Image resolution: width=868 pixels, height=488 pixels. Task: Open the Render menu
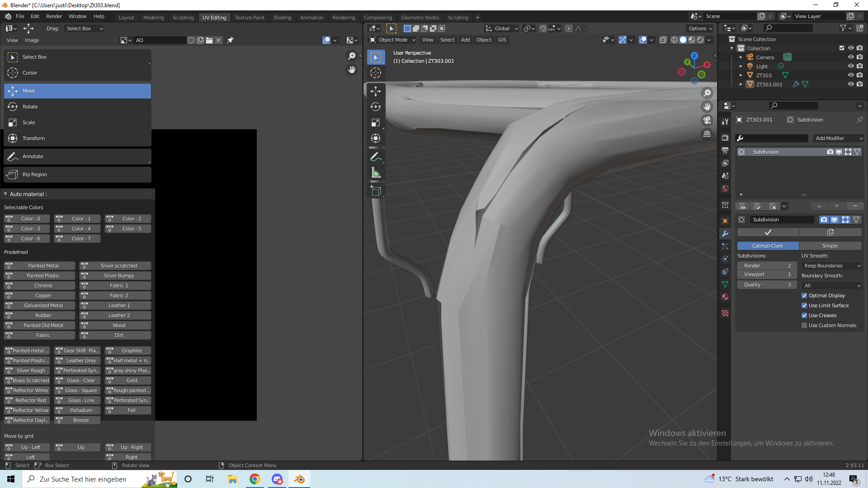54,16
